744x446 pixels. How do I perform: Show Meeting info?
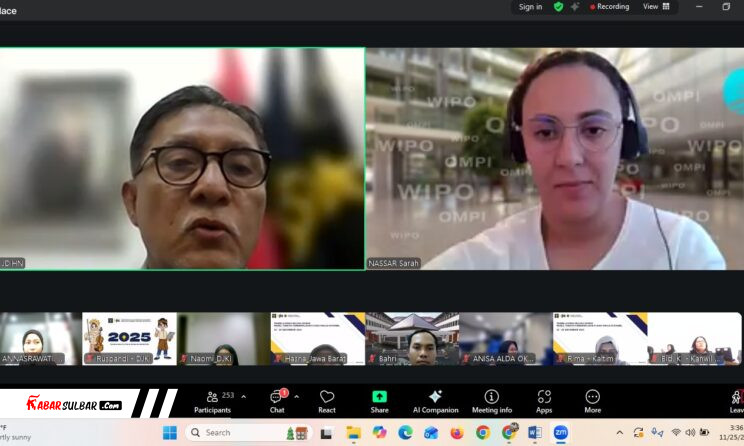tap(491, 401)
